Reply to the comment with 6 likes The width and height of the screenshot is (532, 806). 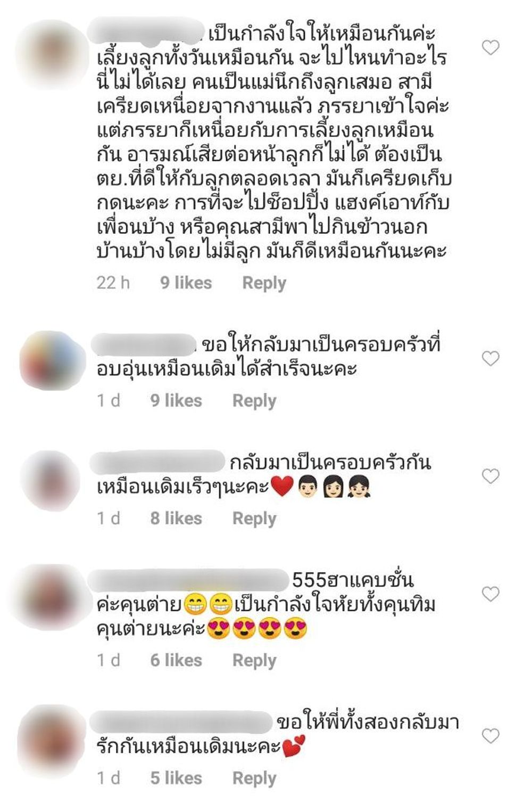254,660
